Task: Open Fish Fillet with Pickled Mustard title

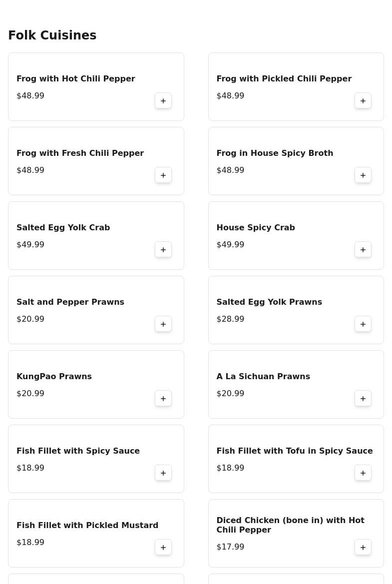Action: coord(87,526)
